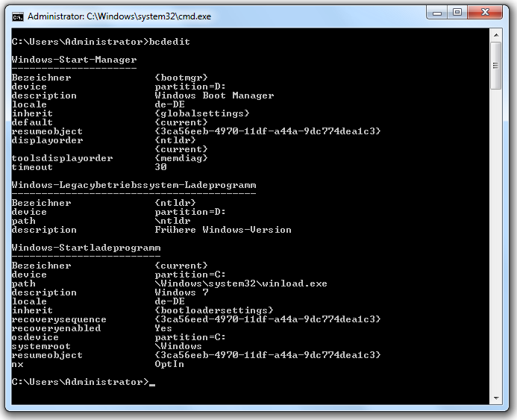Click the timeout value 30
This screenshot has width=517, height=420.
tap(160, 167)
